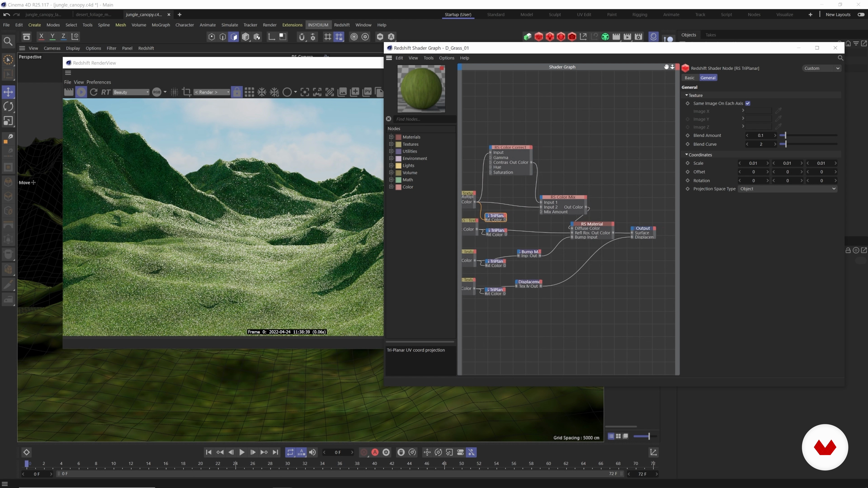Click the crop region icon in RenderView
The image size is (868, 488).
click(x=186, y=92)
